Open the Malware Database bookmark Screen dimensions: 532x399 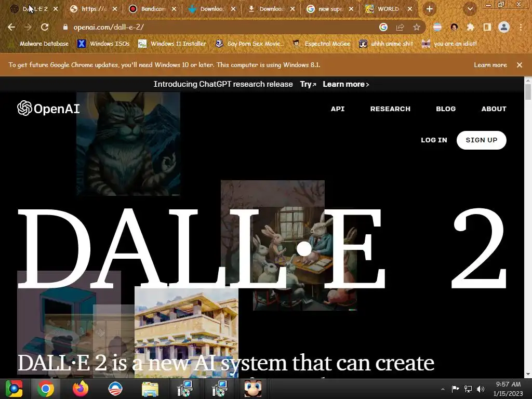point(39,44)
